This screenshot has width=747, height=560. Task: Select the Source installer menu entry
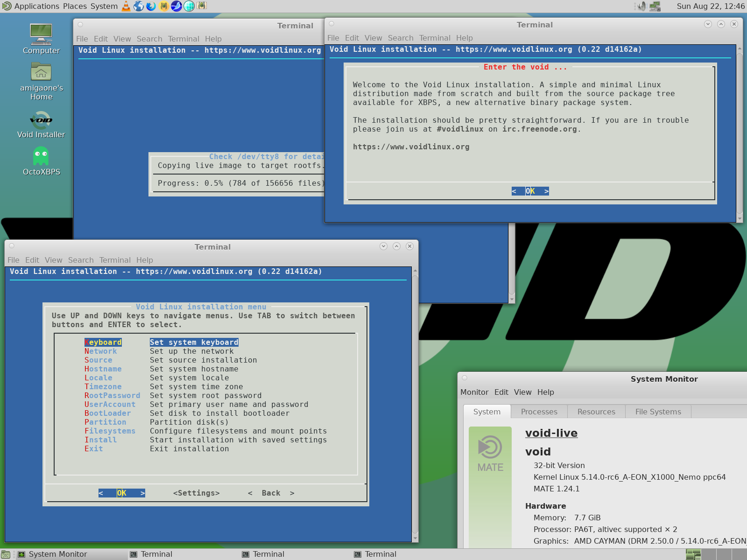pyautogui.click(x=171, y=360)
